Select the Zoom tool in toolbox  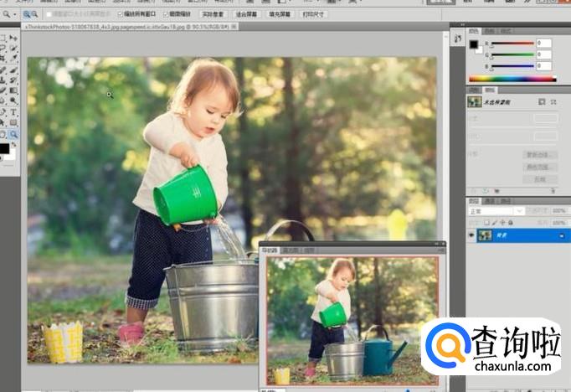tap(13, 134)
